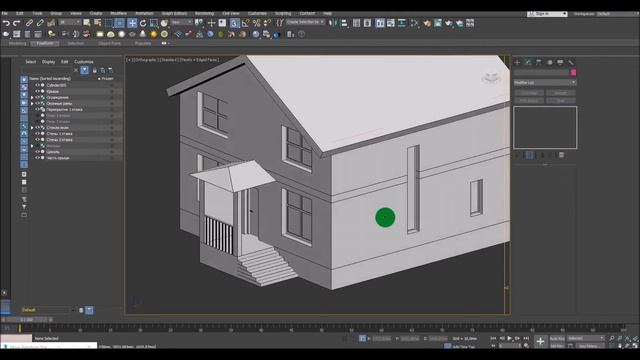
Task: Click the Orthographic viewport label
Action: [x=146, y=60]
